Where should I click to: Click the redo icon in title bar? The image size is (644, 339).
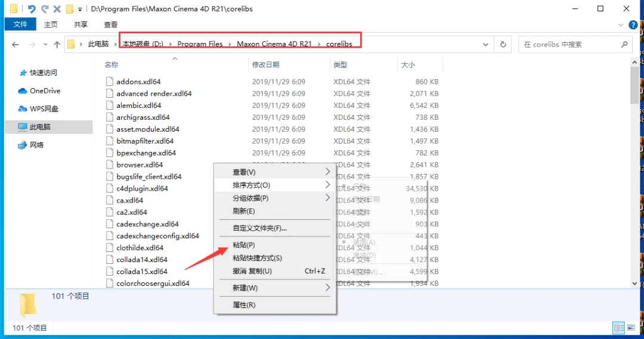(45, 8)
